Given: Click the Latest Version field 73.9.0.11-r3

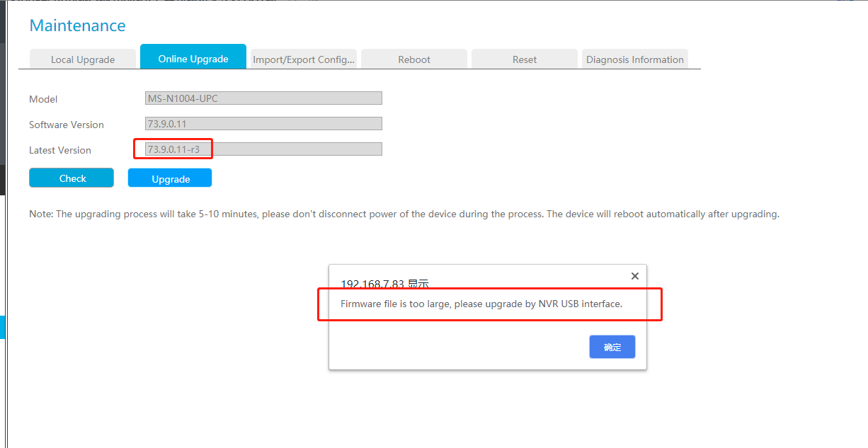Looking at the screenshot, I should [263, 149].
